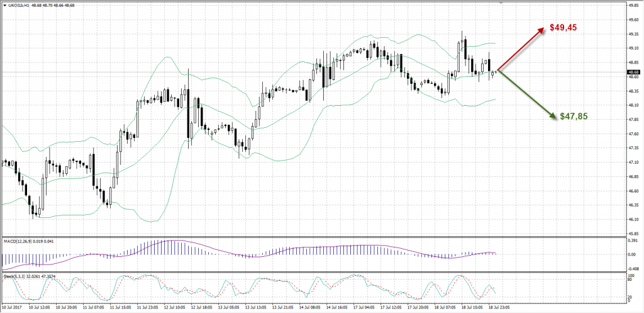Select the red $49,45 target label
Screen dimensions: 644x313
click(563, 28)
